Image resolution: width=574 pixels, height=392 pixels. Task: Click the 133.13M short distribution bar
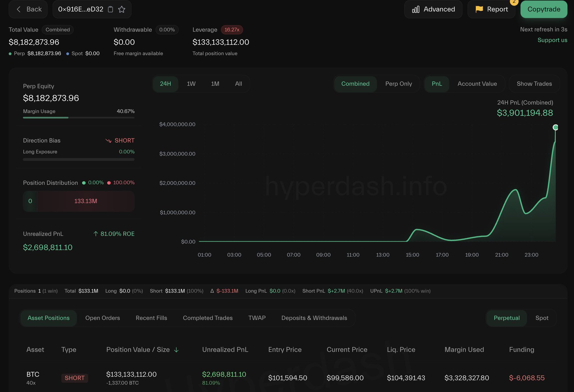(x=86, y=201)
